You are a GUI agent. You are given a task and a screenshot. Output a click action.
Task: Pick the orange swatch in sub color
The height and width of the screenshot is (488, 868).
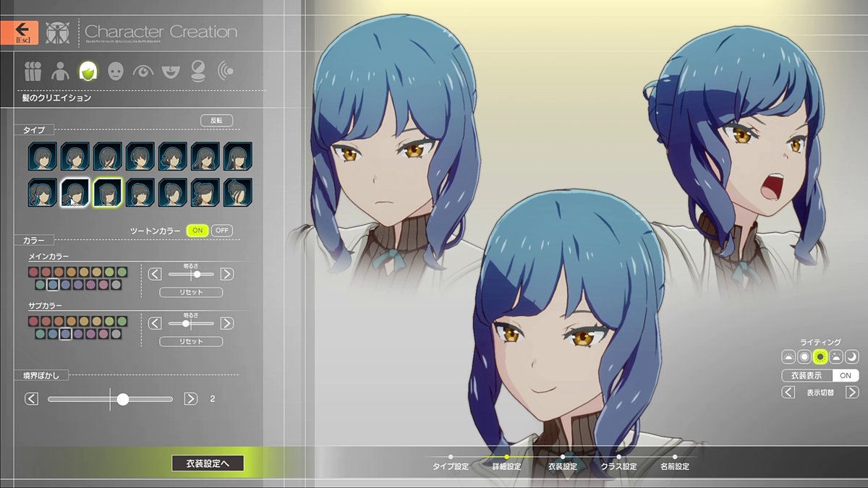pos(72,321)
